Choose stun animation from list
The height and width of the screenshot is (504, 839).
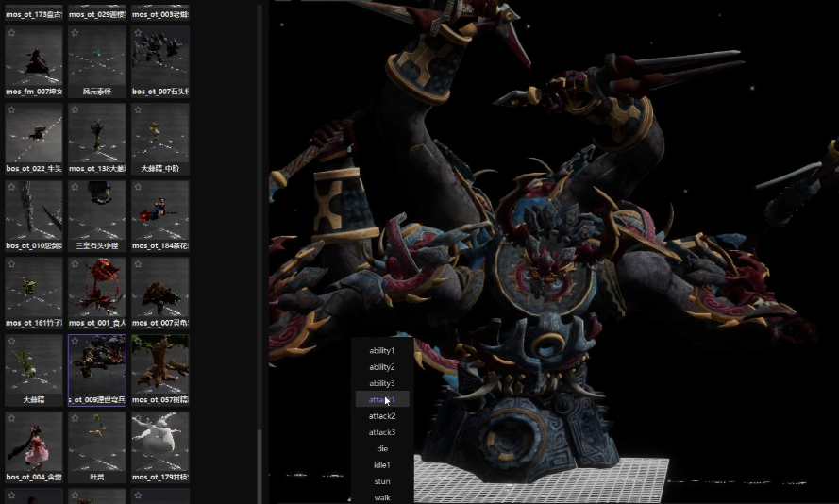click(382, 481)
